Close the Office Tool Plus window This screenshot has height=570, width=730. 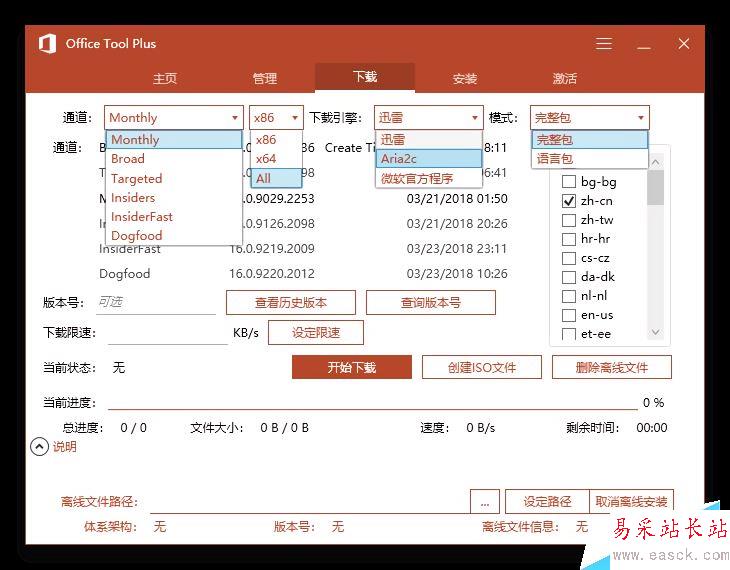pos(684,44)
